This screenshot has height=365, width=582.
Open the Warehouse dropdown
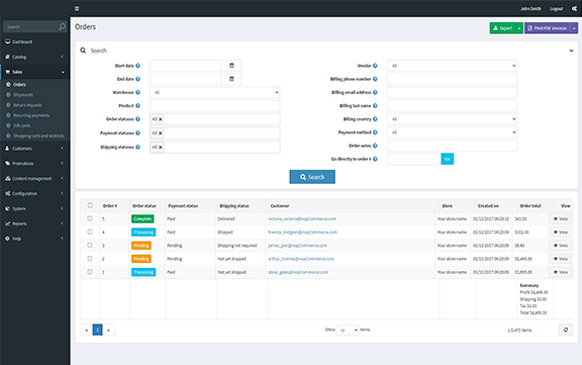pyautogui.click(x=215, y=92)
